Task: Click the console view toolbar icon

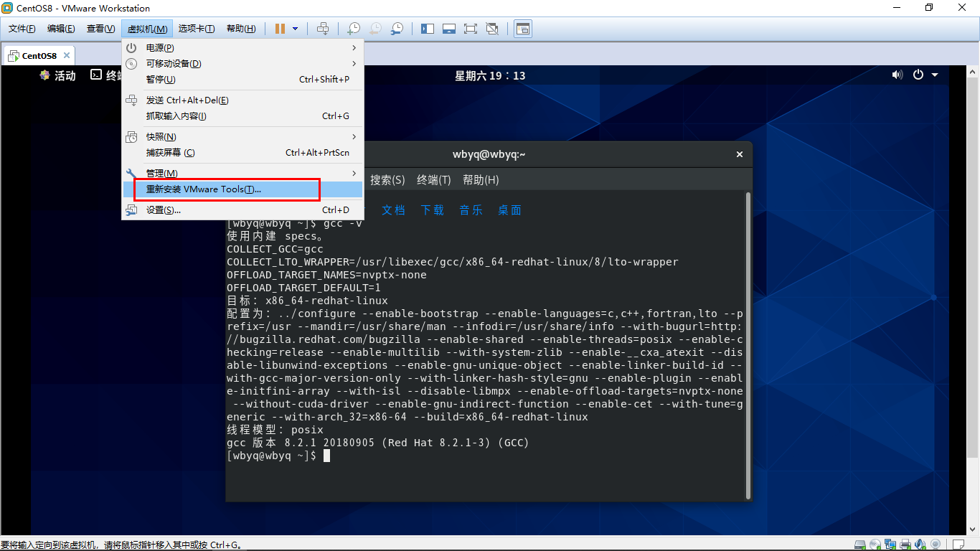Action: 523,29
